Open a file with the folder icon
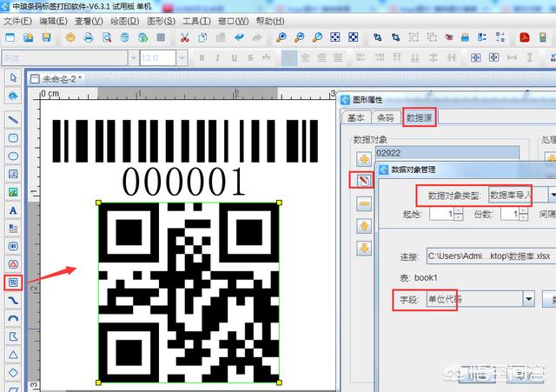The height and width of the screenshot is (392, 556). pyautogui.click(x=28, y=37)
